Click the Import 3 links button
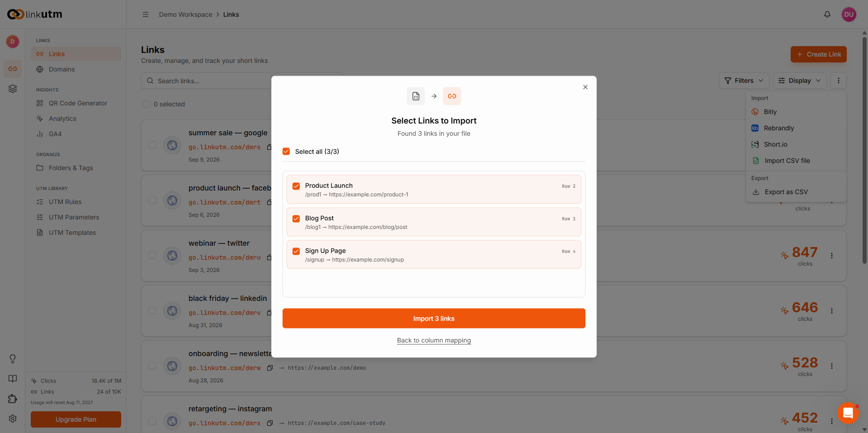Image resolution: width=868 pixels, height=433 pixels. (434, 319)
